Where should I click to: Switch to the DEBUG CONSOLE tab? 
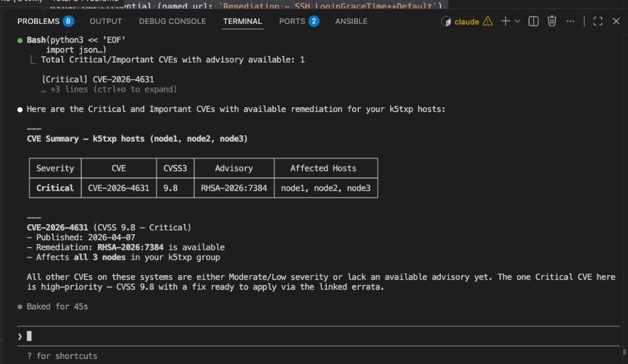point(172,21)
